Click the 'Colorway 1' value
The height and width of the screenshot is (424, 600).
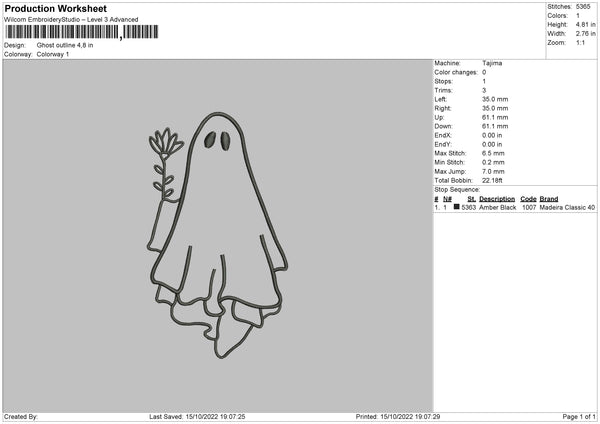pos(53,54)
